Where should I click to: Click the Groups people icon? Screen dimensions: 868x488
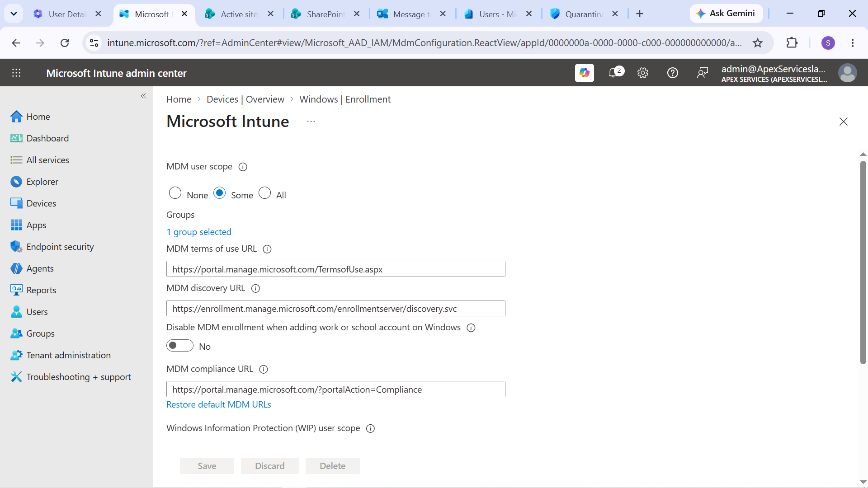[16, 333]
